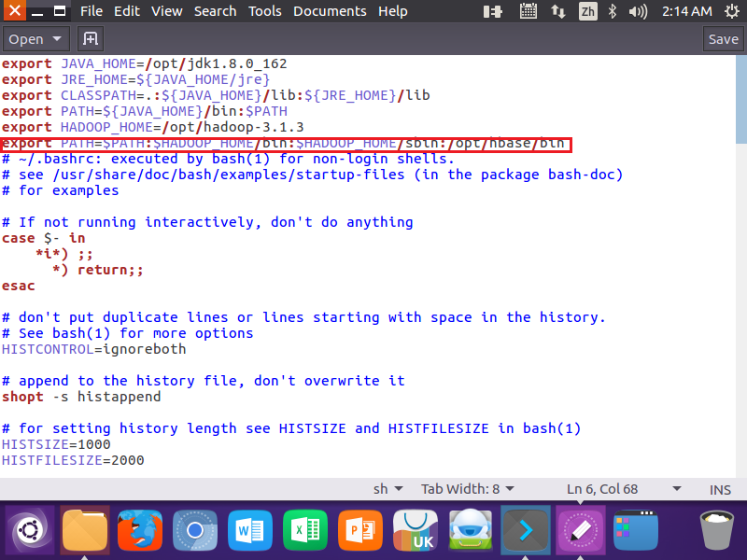Click the calendar indicator in the top panel
This screenshot has width=747, height=560.
(x=528, y=11)
